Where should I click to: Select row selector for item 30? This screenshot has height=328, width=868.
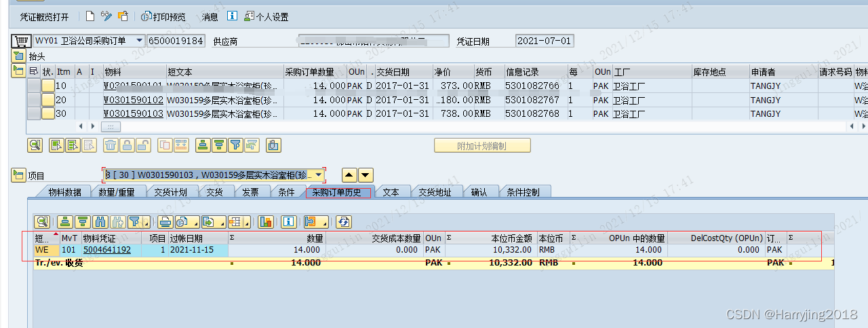[33, 113]
